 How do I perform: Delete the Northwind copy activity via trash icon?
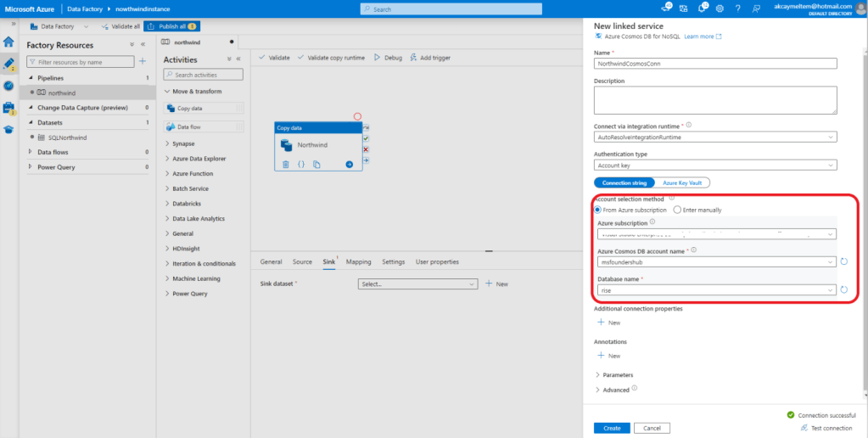pos(286,164)
